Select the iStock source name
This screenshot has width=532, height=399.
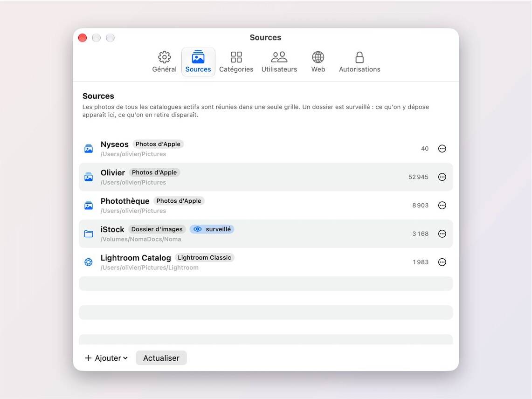point(112,229)
